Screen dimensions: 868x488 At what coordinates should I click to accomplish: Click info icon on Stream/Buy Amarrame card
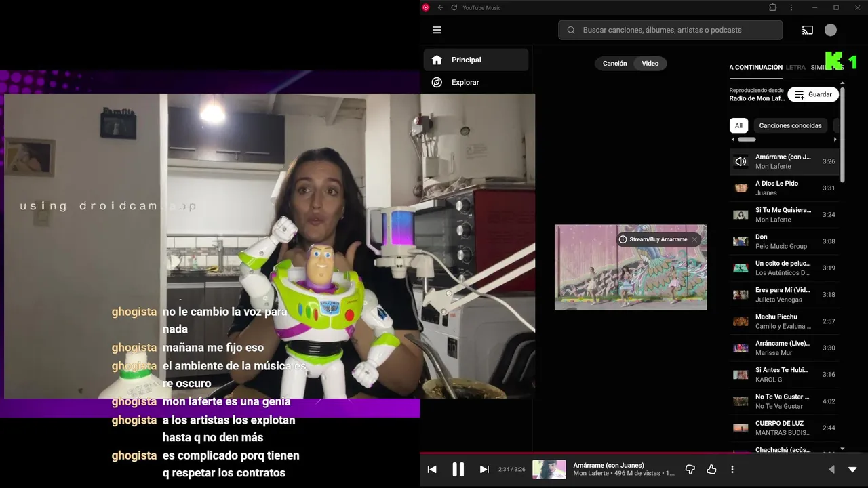[623, 239]
